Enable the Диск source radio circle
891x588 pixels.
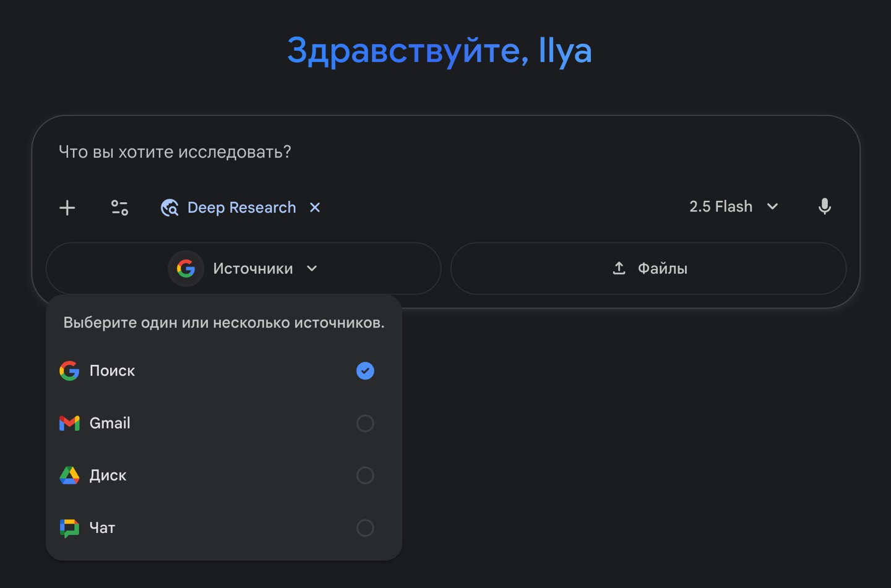(365, 475)
